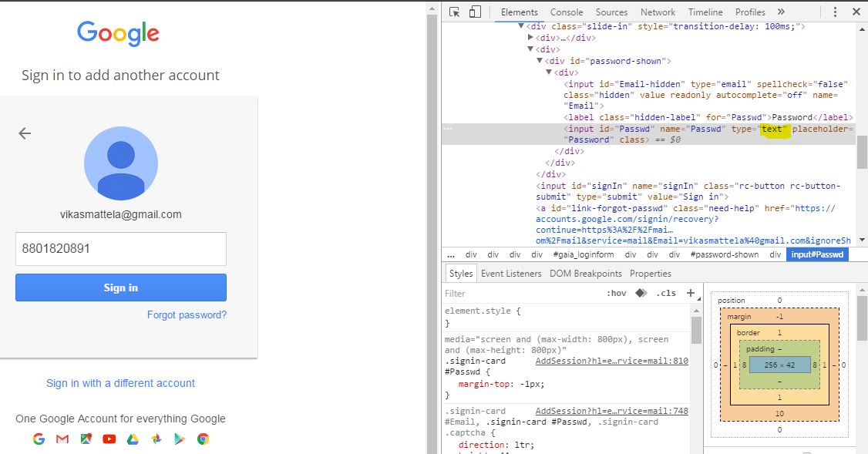This screenshot has width=868, height=454.
Task: Select the input id="Email-hidden" DOM line
Action: (705, 95)
